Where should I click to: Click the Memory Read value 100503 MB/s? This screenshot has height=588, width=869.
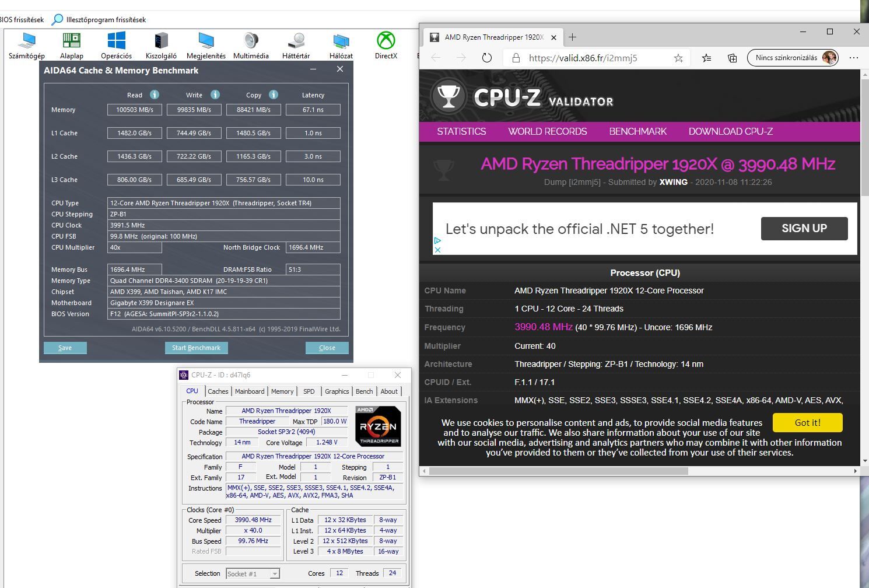[x=135, y=110]
